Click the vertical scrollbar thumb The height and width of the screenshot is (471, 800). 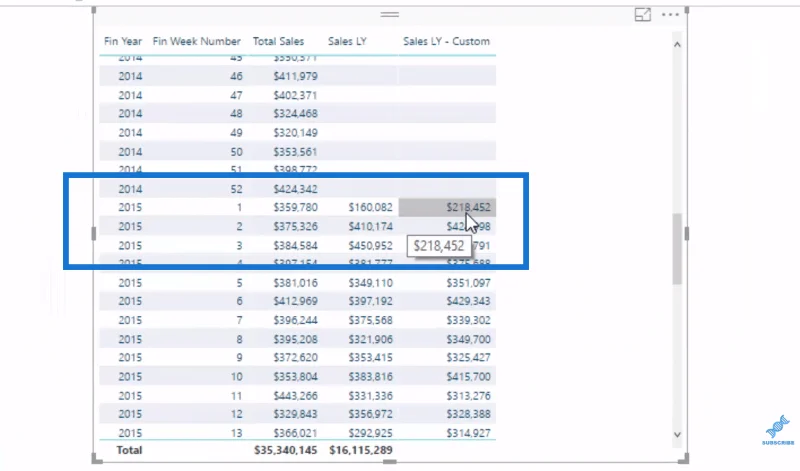point(677,249)
